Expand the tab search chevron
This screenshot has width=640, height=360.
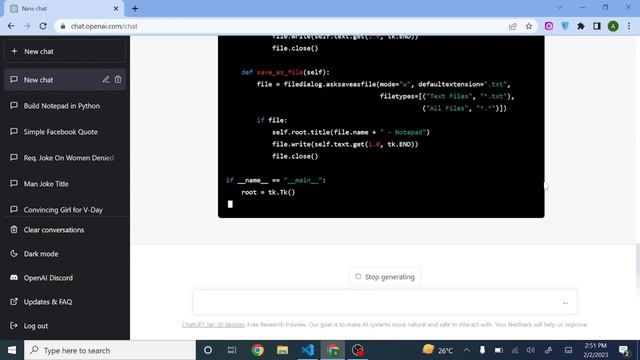[559, 7]
